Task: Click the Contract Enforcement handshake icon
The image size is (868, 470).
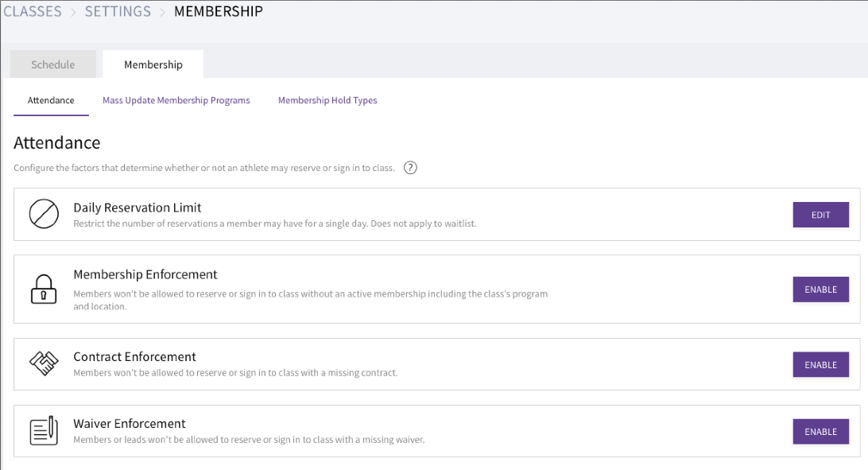Action: pyautogui.click(x=44, y=363)
